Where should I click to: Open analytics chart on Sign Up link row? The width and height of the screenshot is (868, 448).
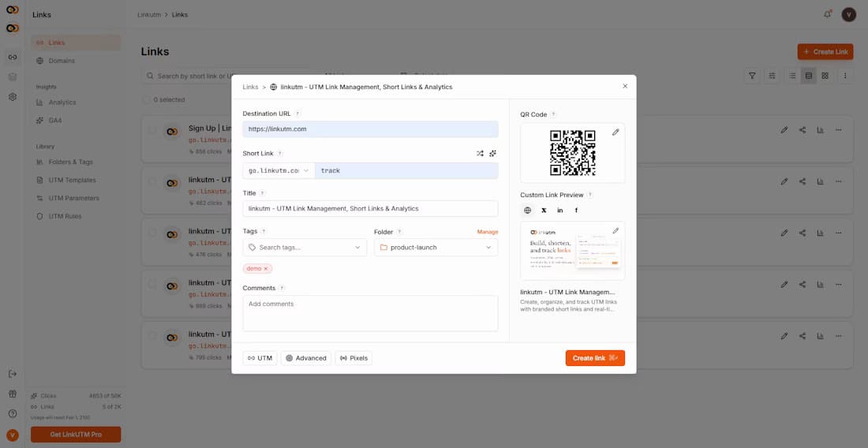click(x=821, y=130)
